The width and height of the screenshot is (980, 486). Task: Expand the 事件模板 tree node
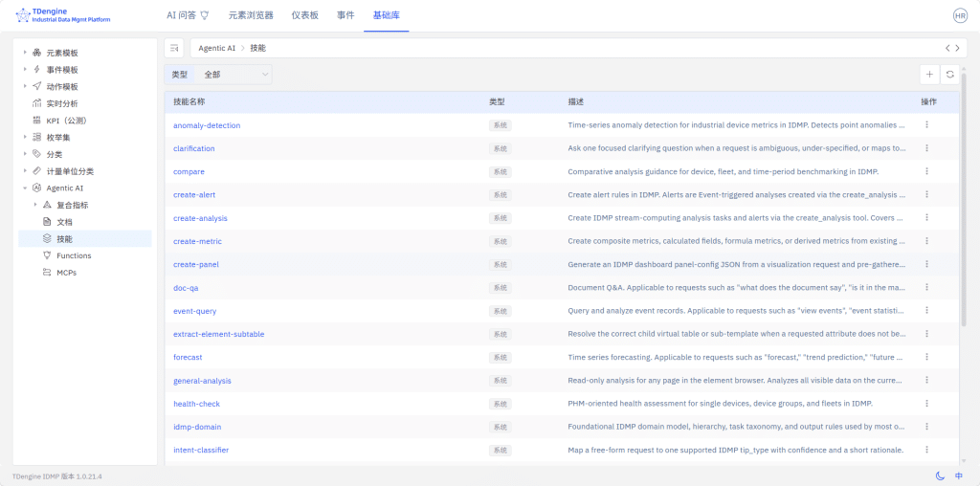25,69
